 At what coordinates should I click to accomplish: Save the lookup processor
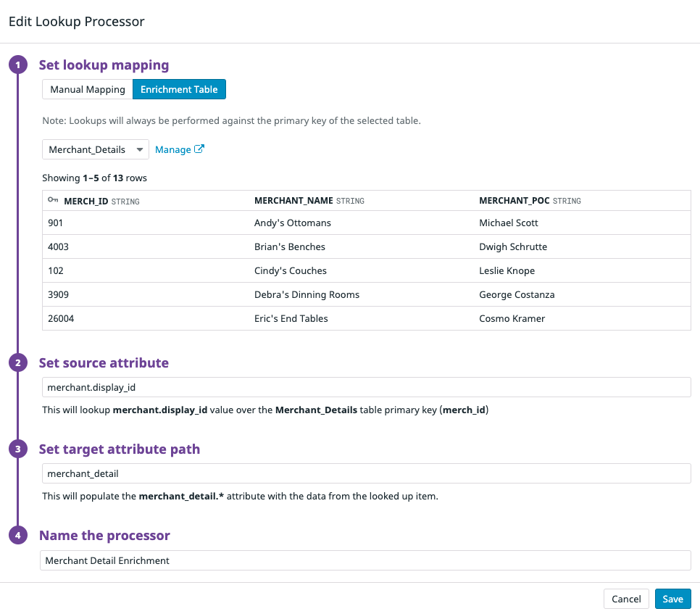click(672, 599)
